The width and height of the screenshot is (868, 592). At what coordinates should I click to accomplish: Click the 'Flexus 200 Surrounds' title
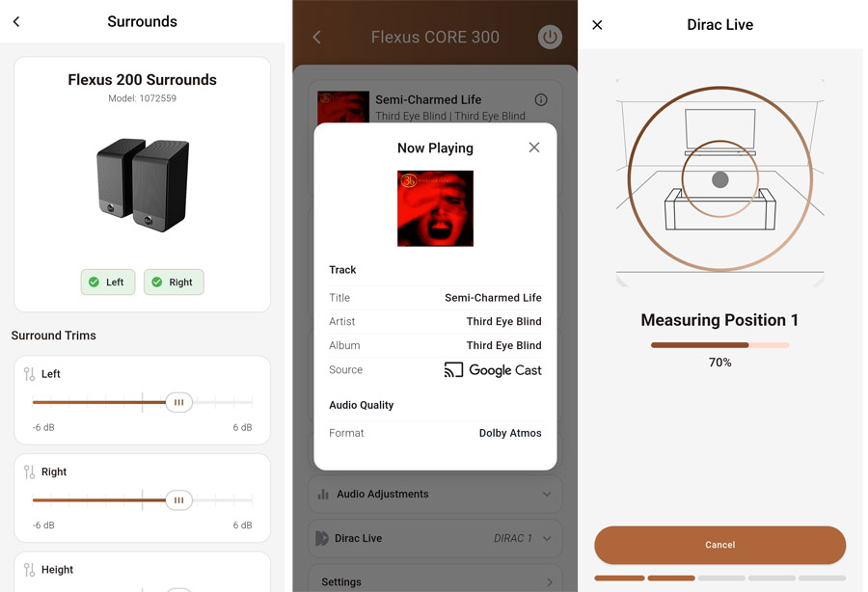[143, 80]
